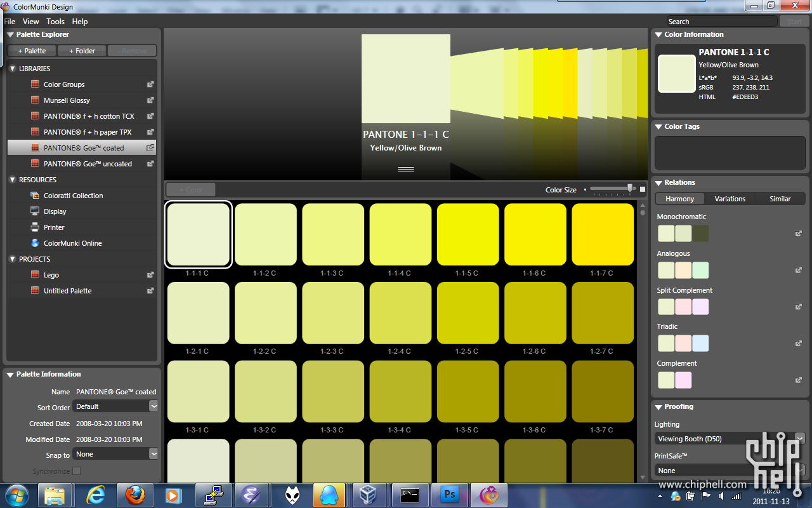Open Complement harmony pop-out icon
Screen dimensions: 812x508
pos(799,380)
